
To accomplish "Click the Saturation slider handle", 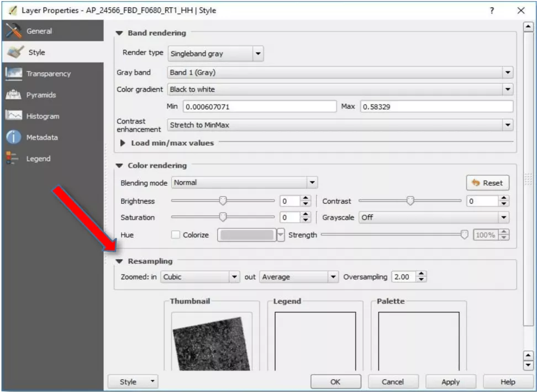I will pos(223,217).
